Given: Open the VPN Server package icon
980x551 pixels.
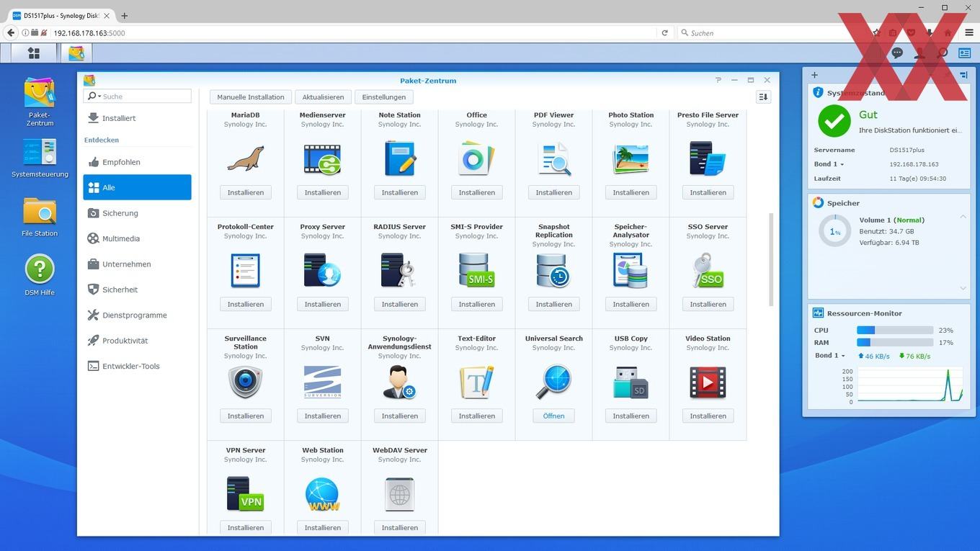Looking at the screenshot, I should pyautogui.click(x=246, y=493).
